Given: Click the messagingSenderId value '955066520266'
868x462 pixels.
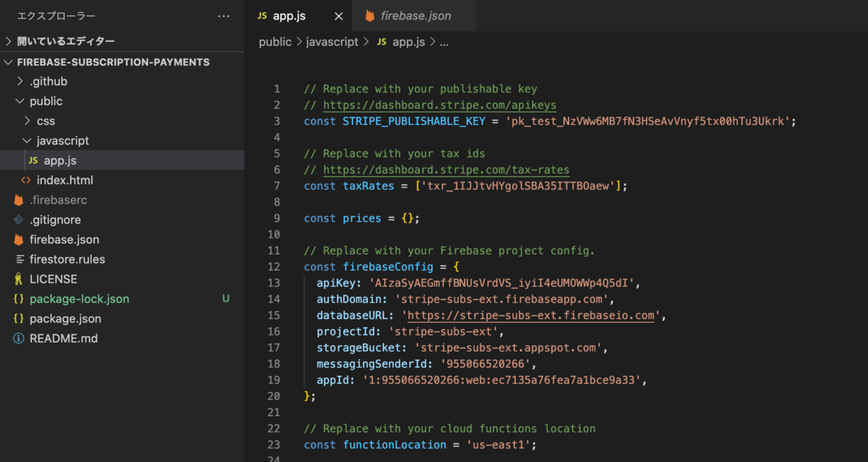Looking at the screenshot, I should (x=486, y=364).
